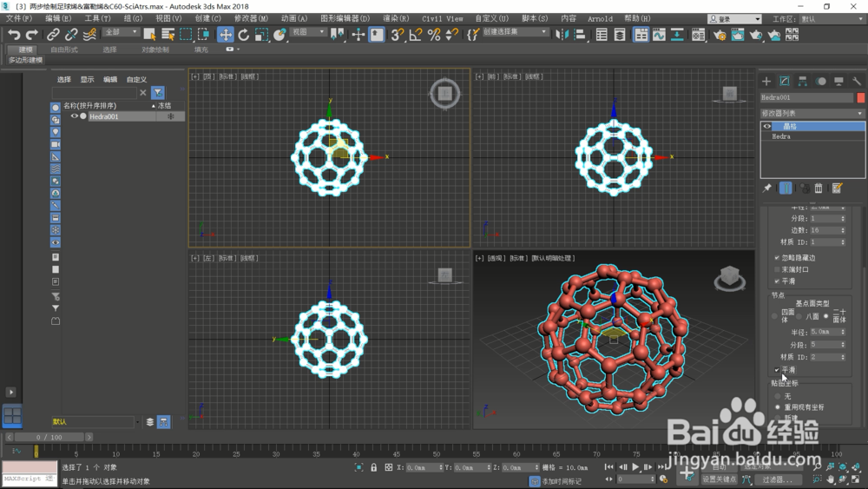Viewport: 868px width, 489px height.
Task: Select 八面 base type radio
Action: click(x=799, y=316)
